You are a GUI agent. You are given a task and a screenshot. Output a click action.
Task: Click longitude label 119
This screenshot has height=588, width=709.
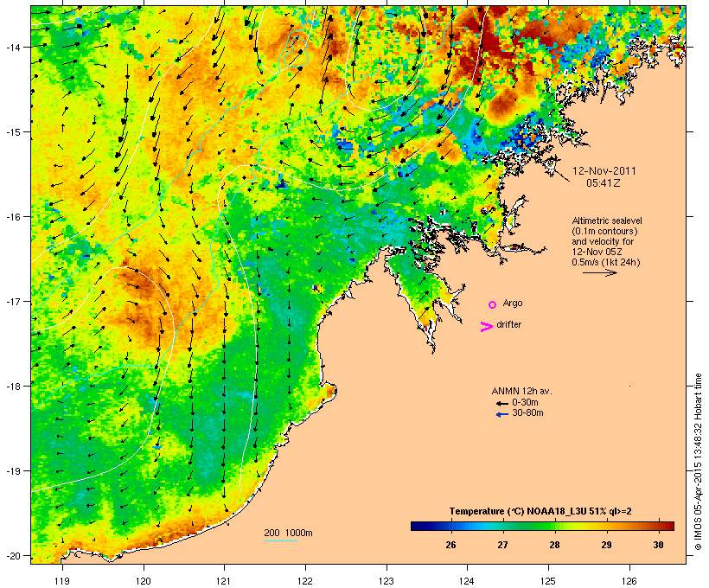pos(62,581)
